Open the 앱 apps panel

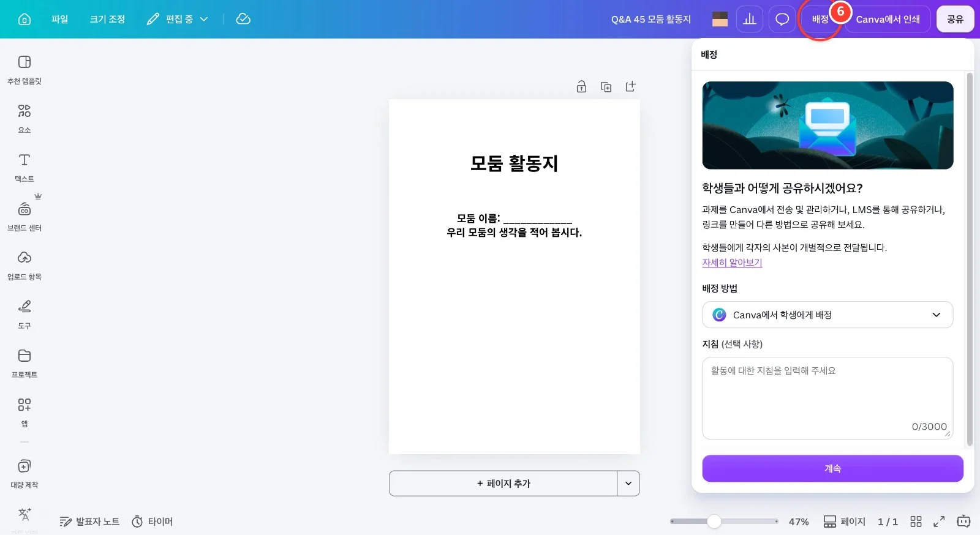[24, 413]
